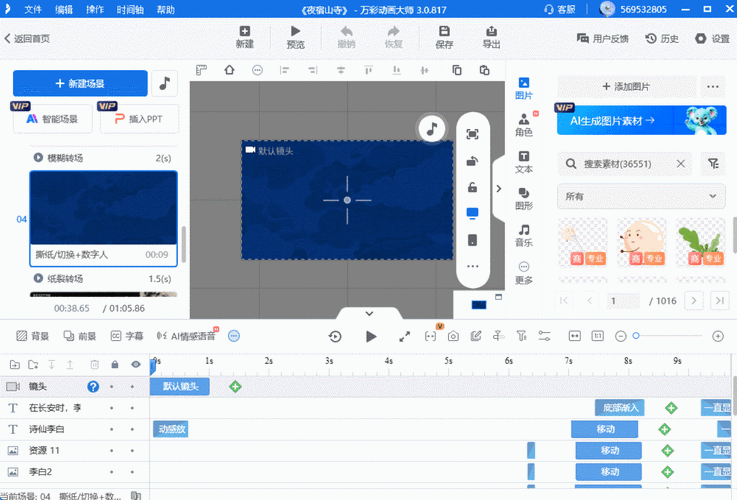Click the 添加图片 button
The height and width of the screenshot is (500, 737).
pos(625,87)
